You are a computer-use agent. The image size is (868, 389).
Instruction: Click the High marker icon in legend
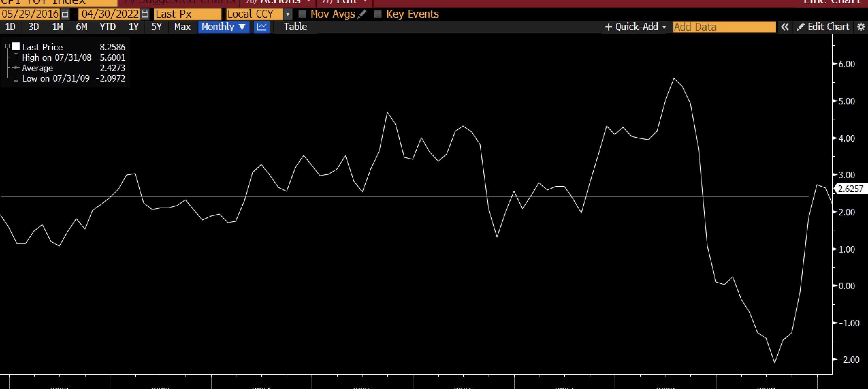point(15,57)
